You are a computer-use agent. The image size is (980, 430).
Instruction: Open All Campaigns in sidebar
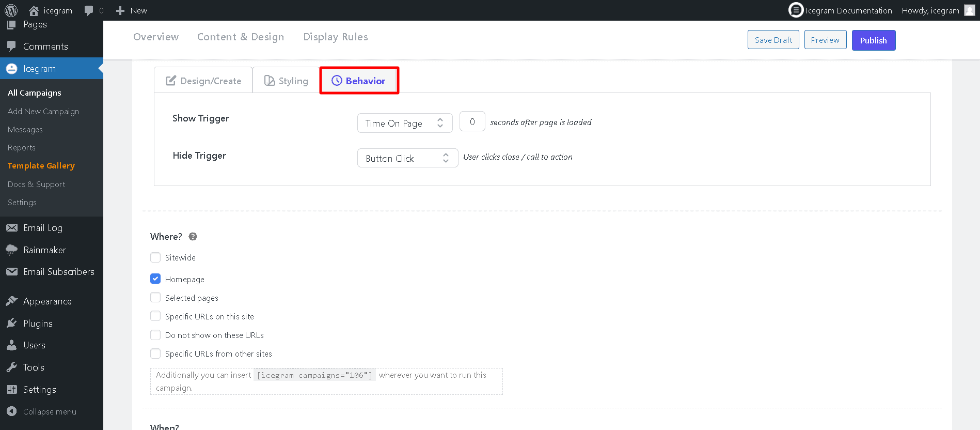click(x=35, y=93)
